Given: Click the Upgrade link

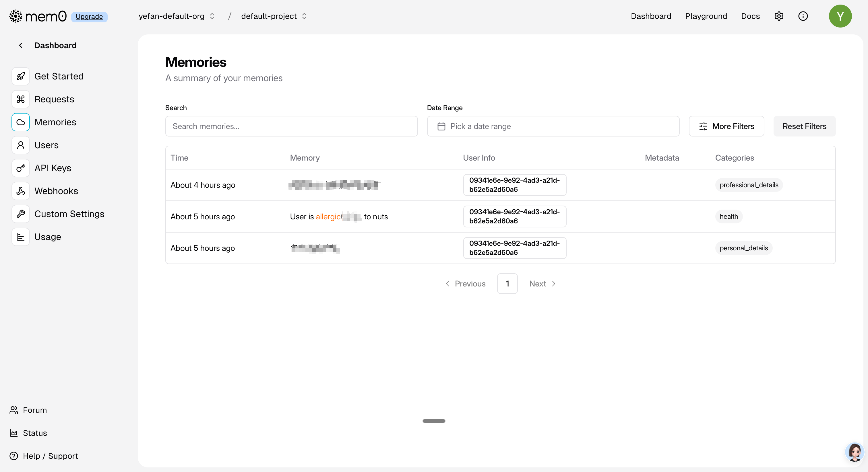Looking at the screenshot, I should [x=89, y=17].
